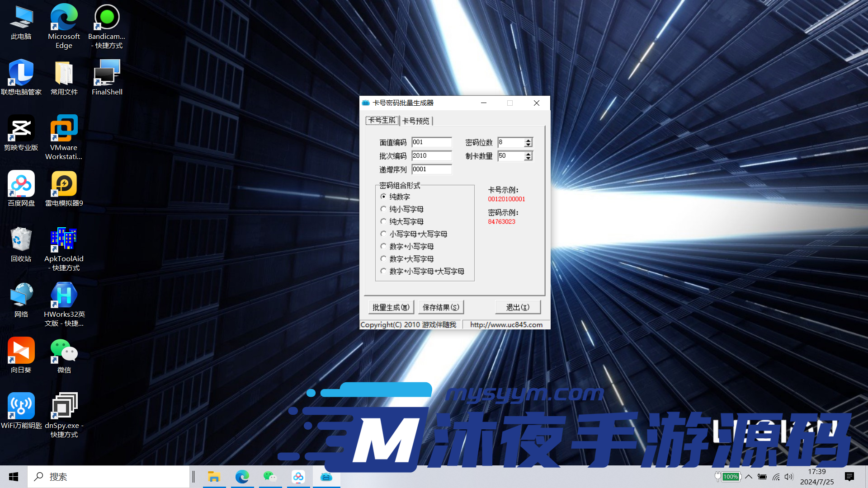Choose the 数字+小写字母+大写字母 option
This screenshot has width=868, height=488.
point(384,271)
